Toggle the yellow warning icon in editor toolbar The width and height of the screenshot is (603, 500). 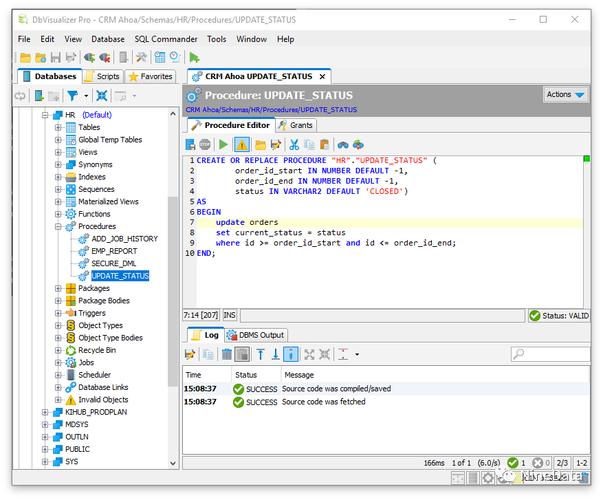point(242,145)
